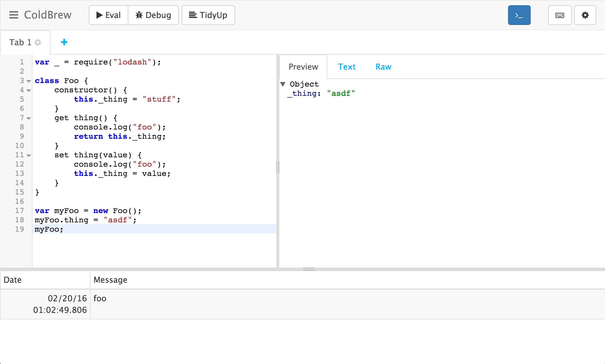
Task: Fold the set thing block at line 11
Action: coord(29,156)
